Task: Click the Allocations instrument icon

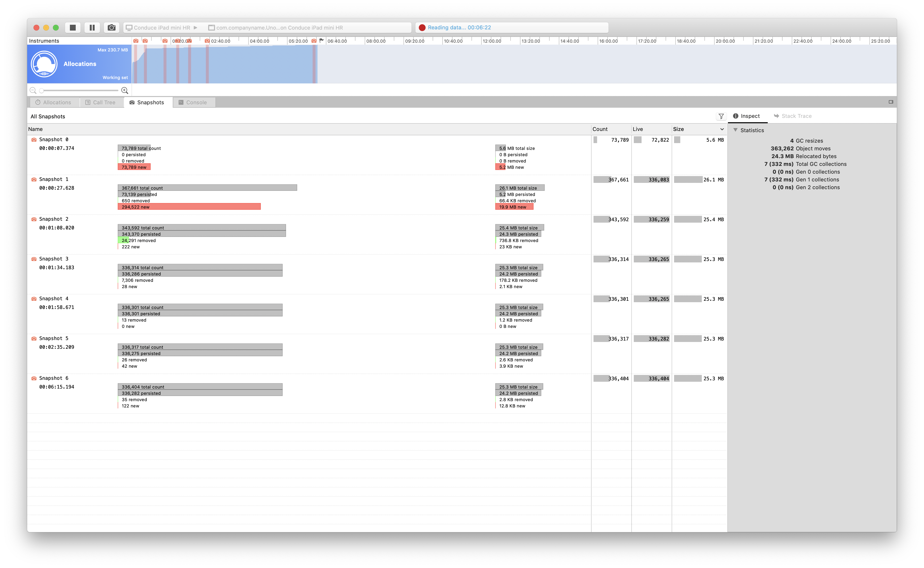Action: click(x=44, y=64)
